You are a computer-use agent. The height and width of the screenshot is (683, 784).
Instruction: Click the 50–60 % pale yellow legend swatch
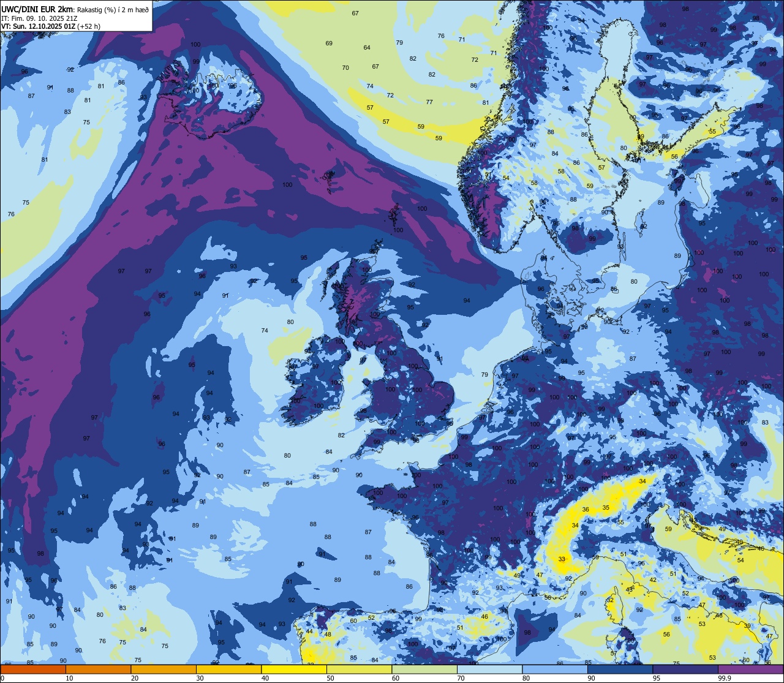coord(359,670)
